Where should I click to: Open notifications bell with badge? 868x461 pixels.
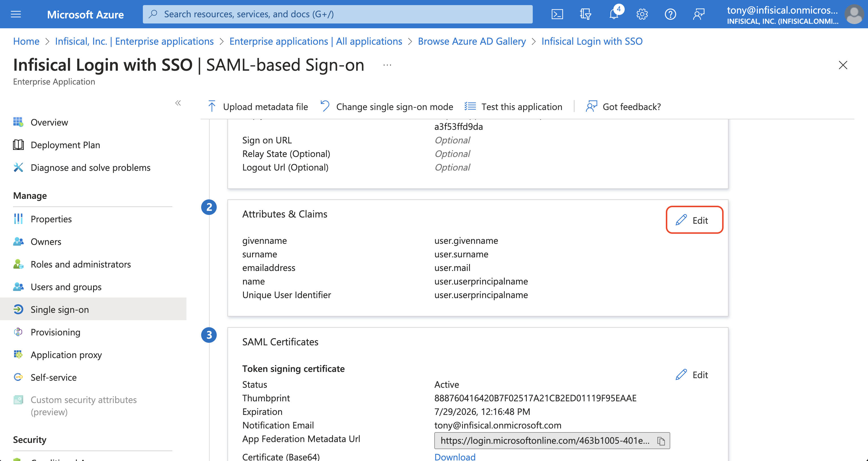coord(615,14)
